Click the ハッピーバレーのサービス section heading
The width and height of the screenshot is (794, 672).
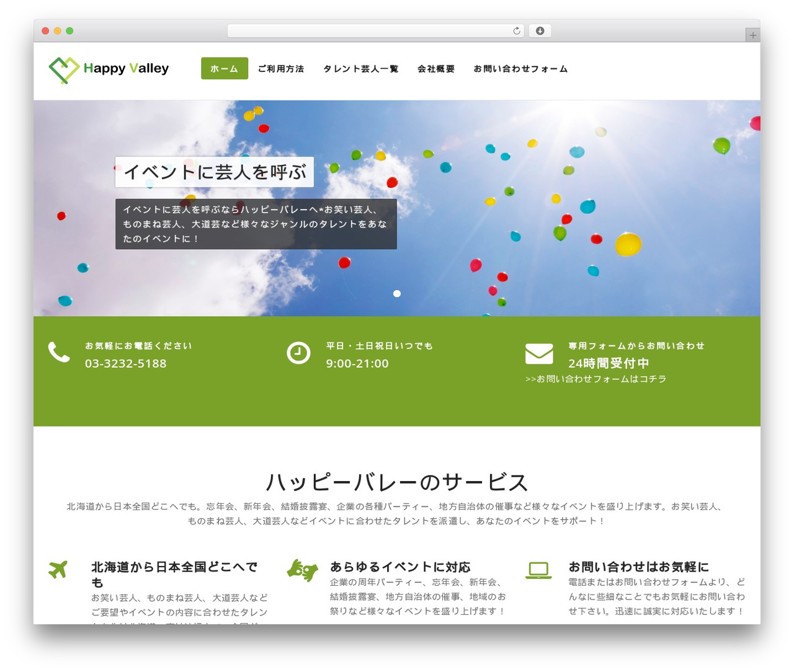tap(397, 482)
